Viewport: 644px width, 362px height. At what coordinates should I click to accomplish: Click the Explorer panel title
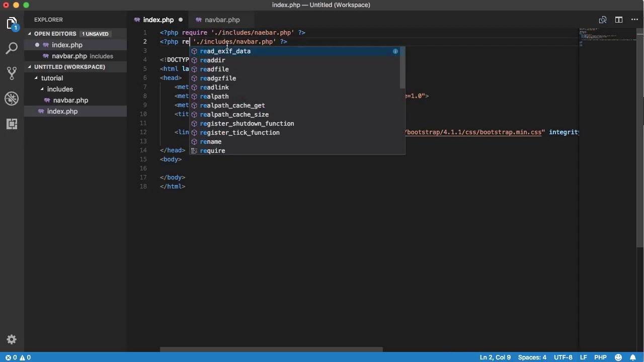tap(48, 20)
